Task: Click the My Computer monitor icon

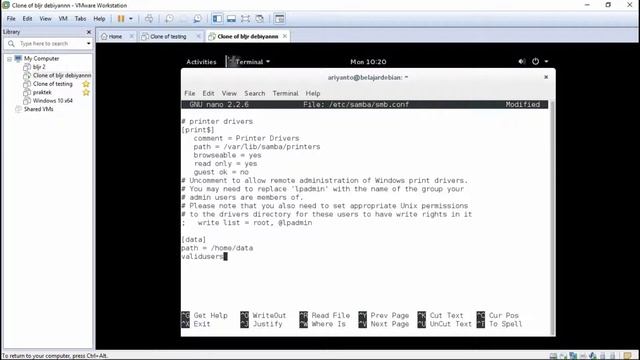Action: point(18,58)
